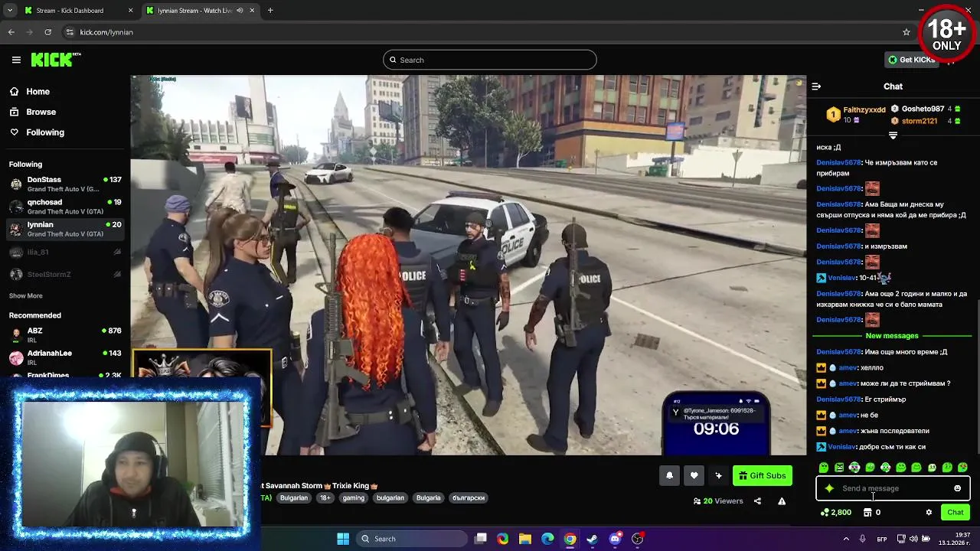This screenshot has height=551, width=980.
Task: View the 20 Viewers count
Action: [x=718, y=501]
